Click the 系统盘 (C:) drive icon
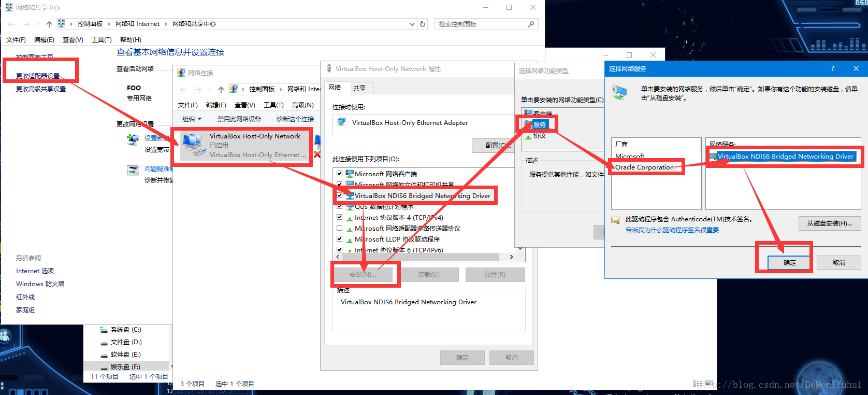The width and height of the screenshot is (868, 395). coord(104,330)
